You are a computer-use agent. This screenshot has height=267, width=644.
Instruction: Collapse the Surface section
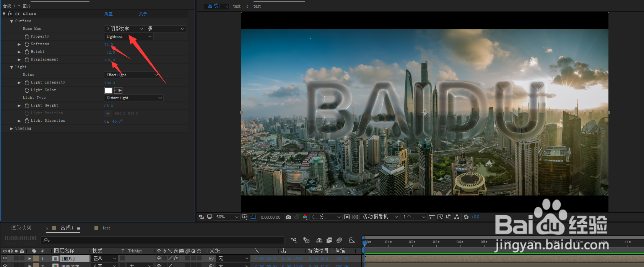[11, 21]
